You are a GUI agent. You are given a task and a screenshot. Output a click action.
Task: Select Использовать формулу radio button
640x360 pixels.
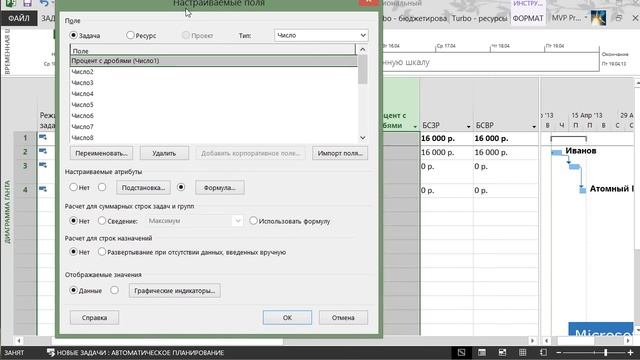(253, 221)
